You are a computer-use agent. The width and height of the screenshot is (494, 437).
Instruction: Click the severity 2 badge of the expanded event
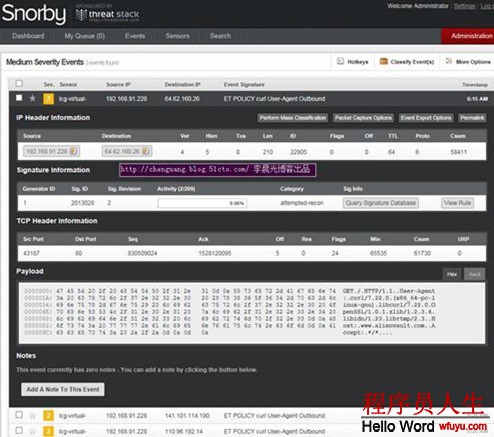[48, 99]
